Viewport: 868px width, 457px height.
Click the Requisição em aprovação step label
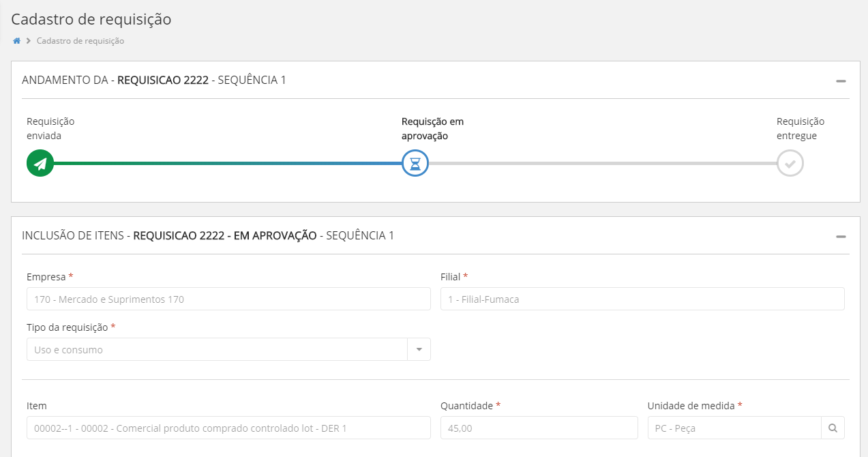coord(432,128)
